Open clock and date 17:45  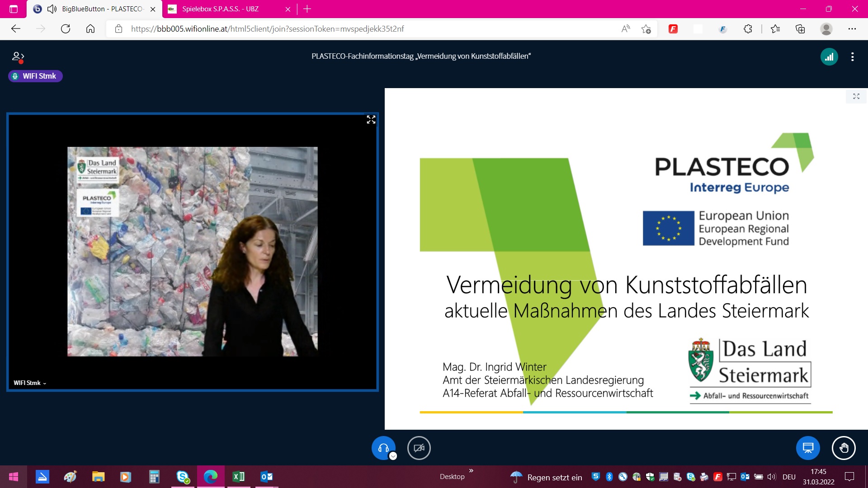pyautogui.click(x=818, y=477)
